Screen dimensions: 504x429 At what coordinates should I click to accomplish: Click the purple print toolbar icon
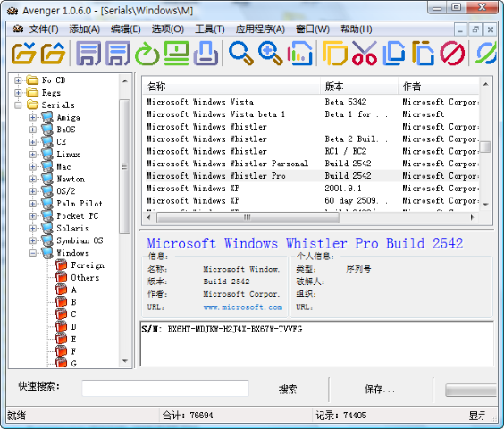point(206,53)
